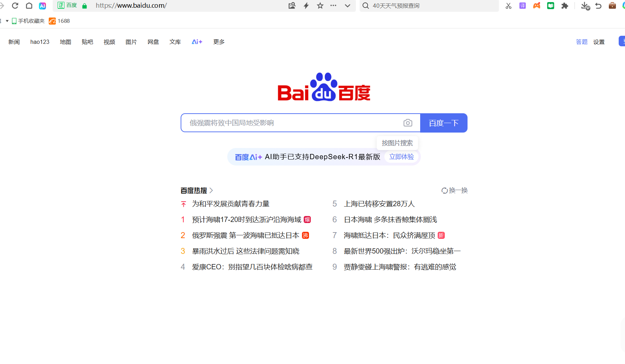The width and height of the screenshot is (625, 364).
Task: Open the orange game controller extension
Action: [x=537, y=6]
